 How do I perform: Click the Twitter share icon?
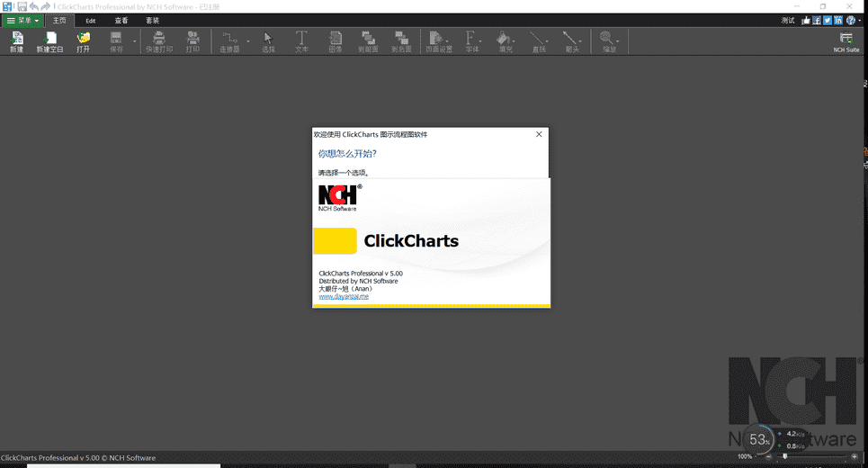(828, 21)
